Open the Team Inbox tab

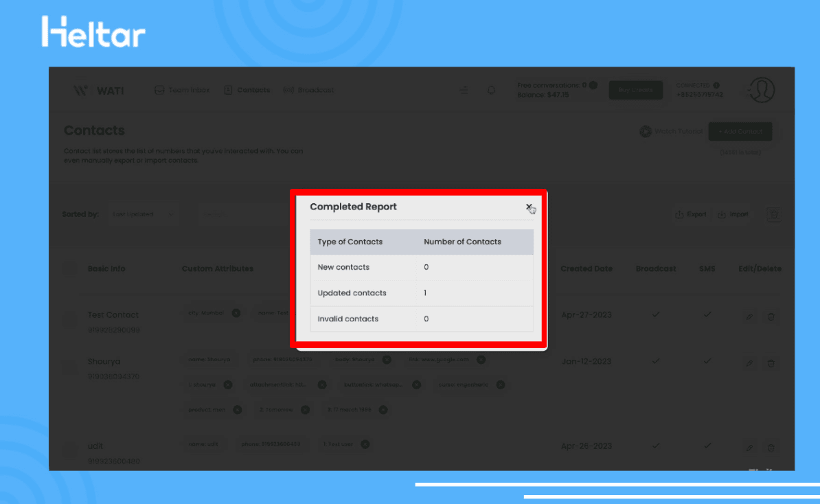(182, 91)
